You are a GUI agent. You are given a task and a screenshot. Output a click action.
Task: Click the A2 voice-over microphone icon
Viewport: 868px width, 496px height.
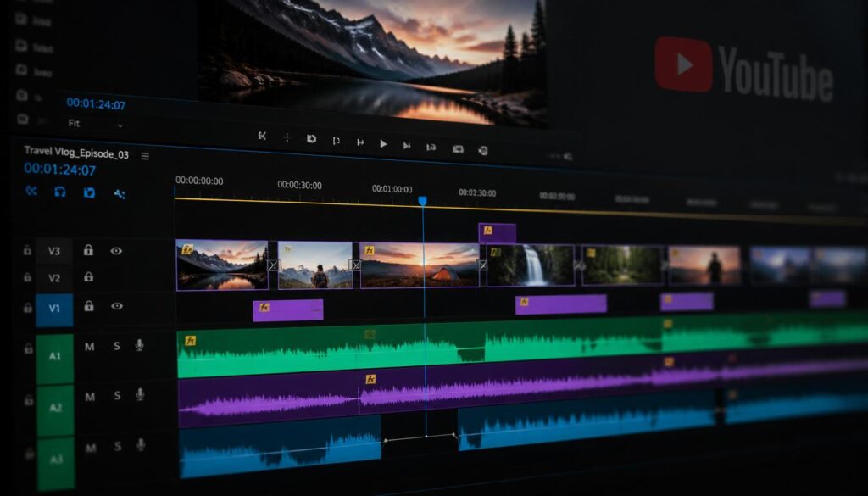pyautogui.click(x=140, y=394)
